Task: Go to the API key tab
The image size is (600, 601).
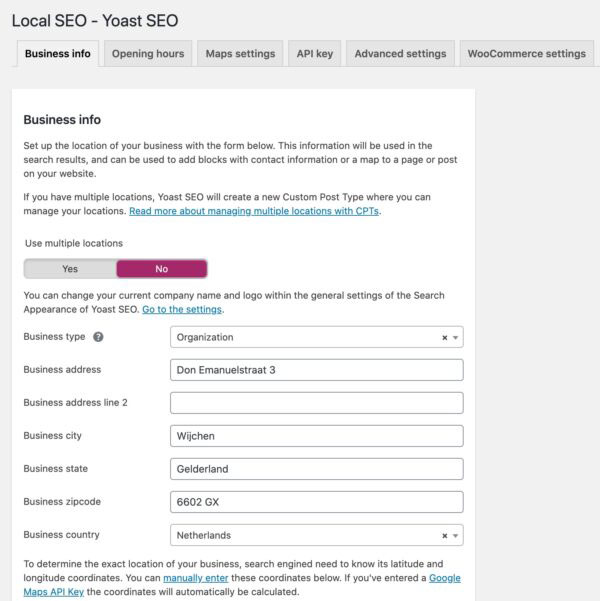Action: (315, 54)
